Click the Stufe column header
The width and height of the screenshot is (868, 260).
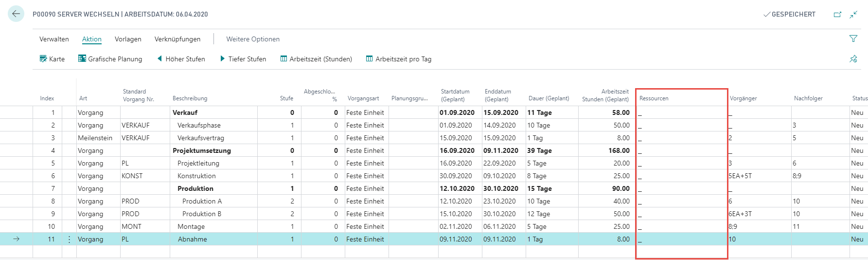point(286,98)
